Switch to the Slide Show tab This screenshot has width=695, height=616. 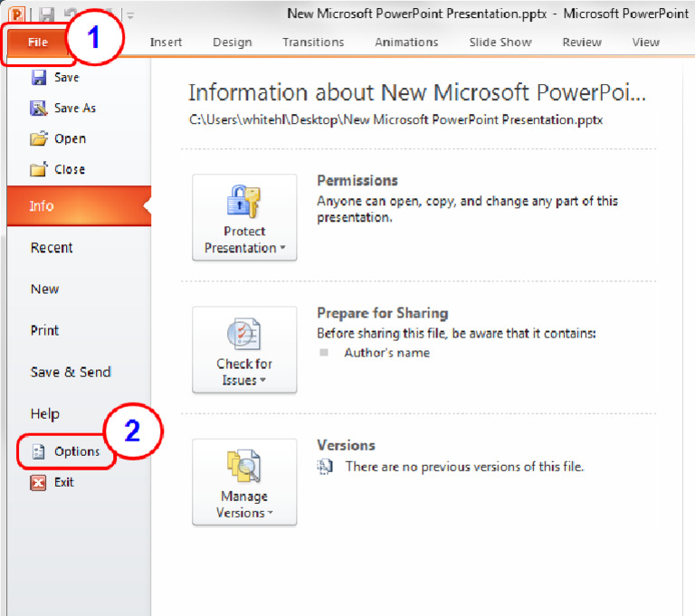tap(500, 43)
